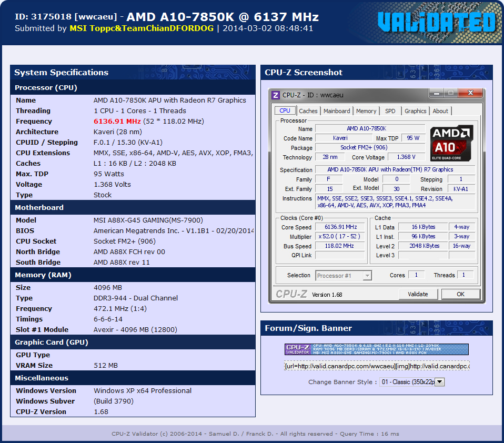Click the L1 Inst. 96 KBytes field
This screenshot has height=443, width=504.
click(423, 236)
